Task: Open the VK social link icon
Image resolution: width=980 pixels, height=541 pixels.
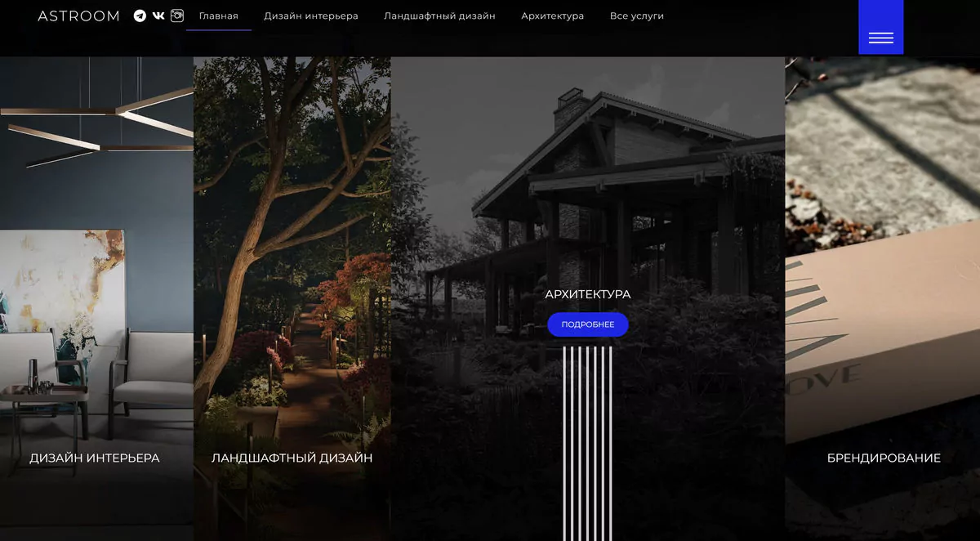Action: [x=158, y=16]
